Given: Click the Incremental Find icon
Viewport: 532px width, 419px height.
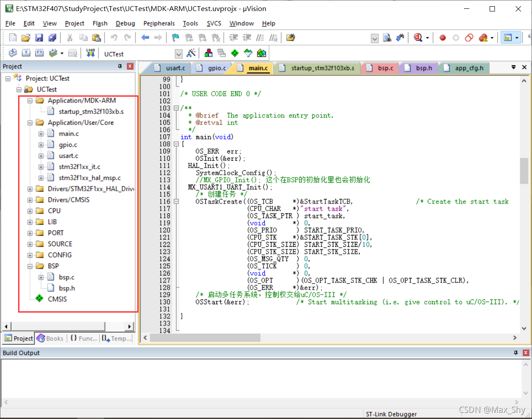Looking at the screenshot, I should [x=400, y=38].
